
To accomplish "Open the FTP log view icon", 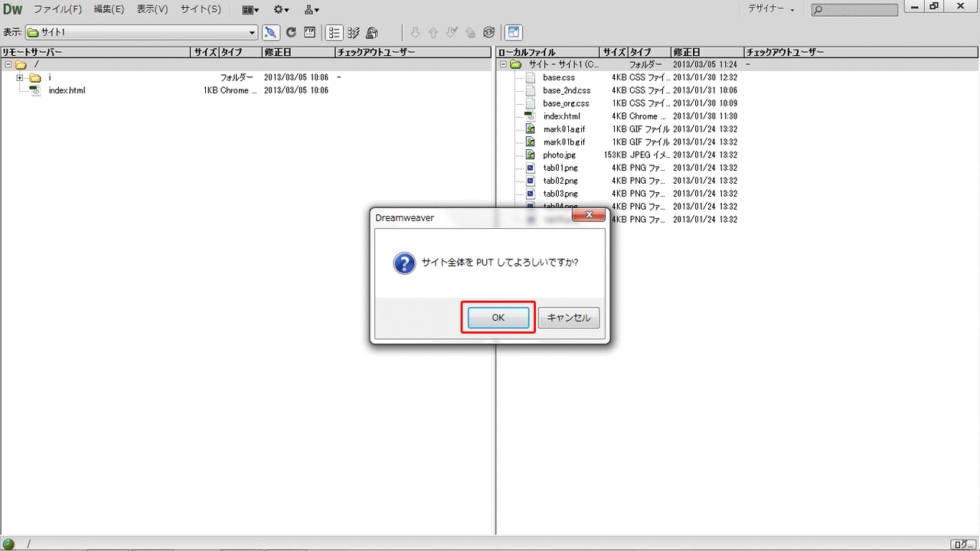I will [x=309, y=32].
